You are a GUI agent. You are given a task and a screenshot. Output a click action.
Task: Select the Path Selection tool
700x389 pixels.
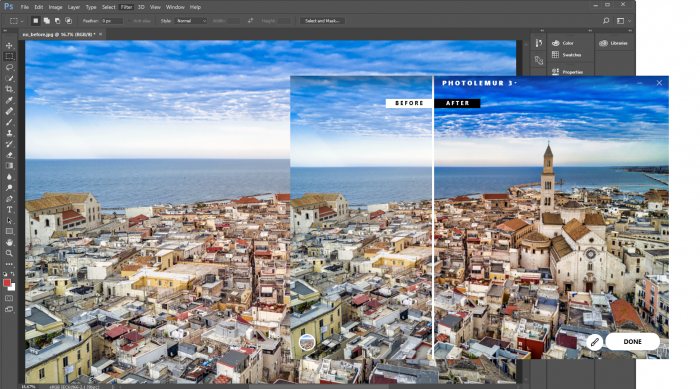pos(9,221)
